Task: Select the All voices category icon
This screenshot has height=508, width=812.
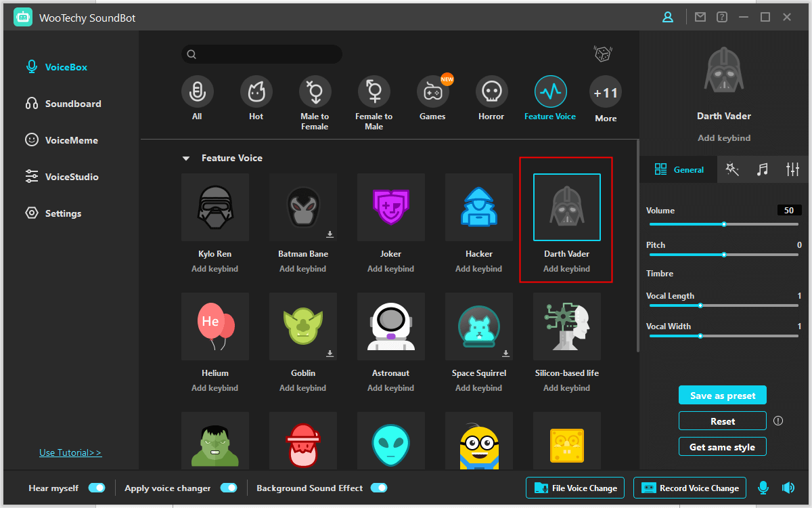Action: click(197, 91)
